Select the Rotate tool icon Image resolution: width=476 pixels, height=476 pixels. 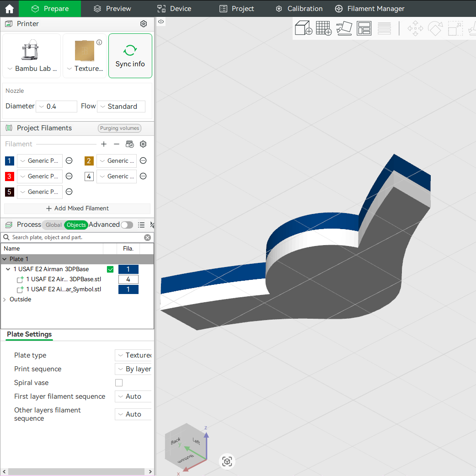tap(435, 28)
